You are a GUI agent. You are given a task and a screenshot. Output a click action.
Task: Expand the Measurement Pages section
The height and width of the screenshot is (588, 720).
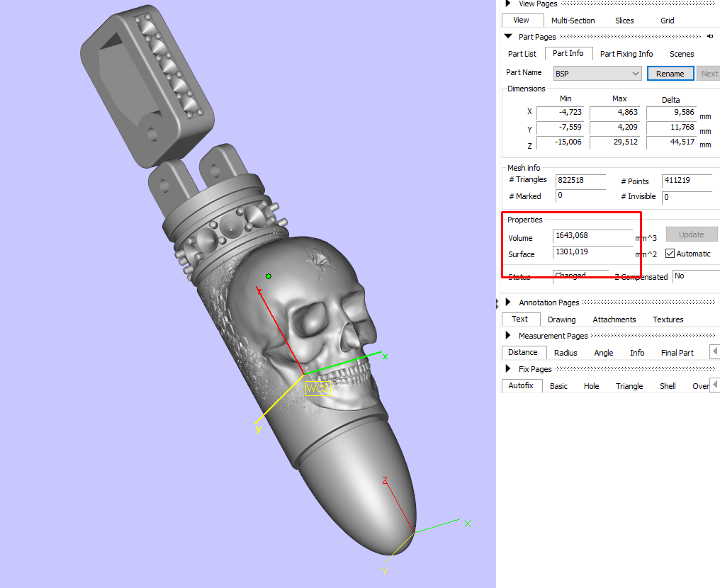click(508, 336)
